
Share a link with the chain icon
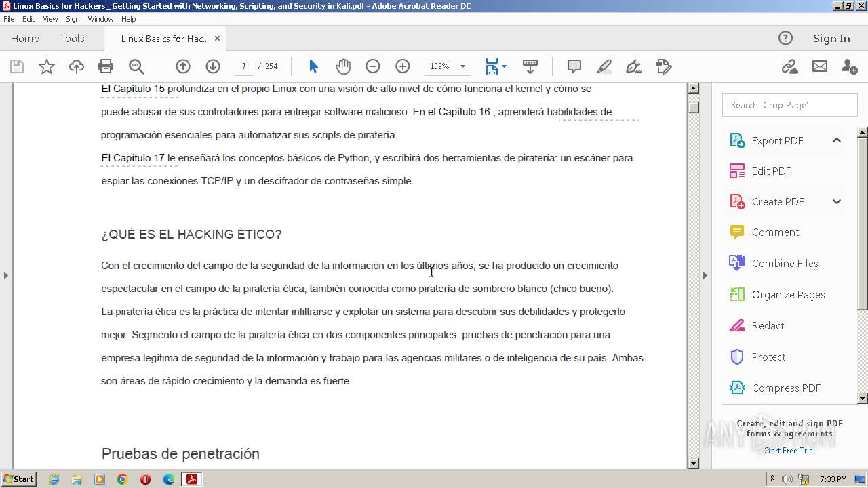tap(789, 66)
